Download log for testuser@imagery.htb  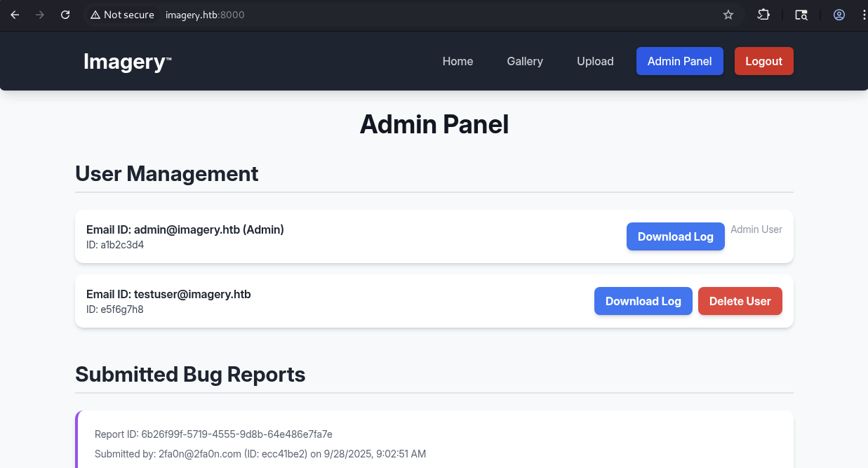pyautogui.click(x=643, y=301)
